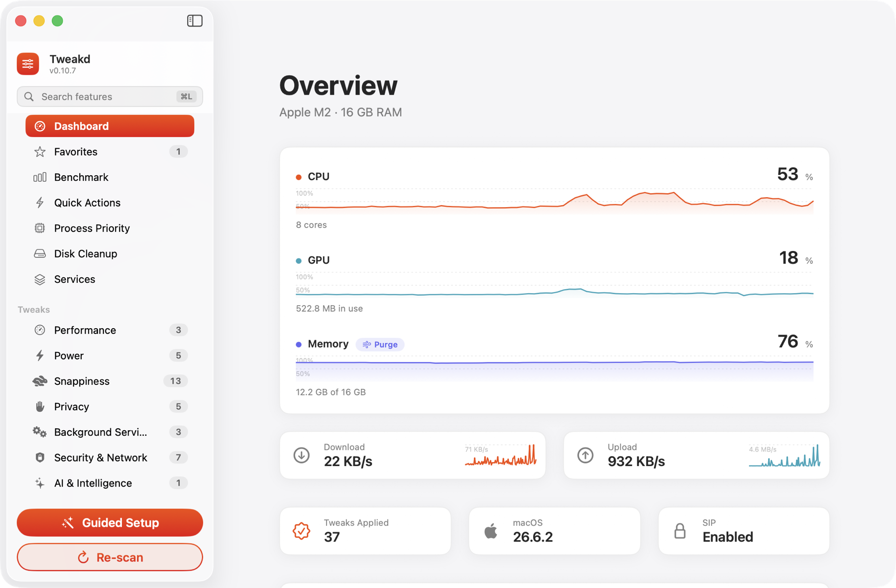Open Snappiness tweaks
The height and width of the screenshot is (588, 896).
tap(110, 381)
